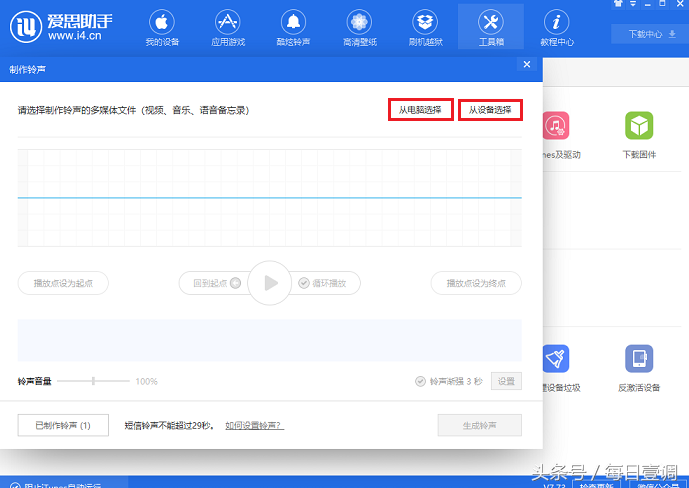Open iTunes及驱动 pink music icon
This screenshot has height=488, width=689.
click(x=556, y=126)
